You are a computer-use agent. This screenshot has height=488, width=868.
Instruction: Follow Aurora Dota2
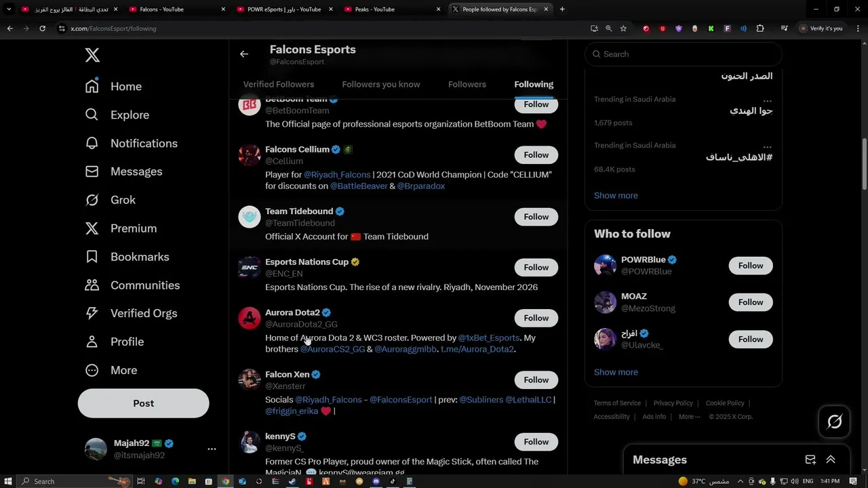[536, 318]
